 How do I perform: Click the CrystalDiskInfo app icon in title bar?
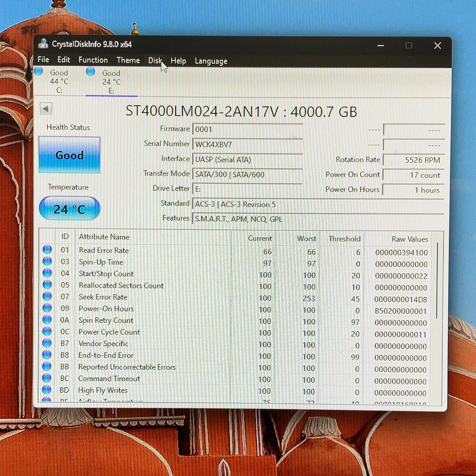coord(43,44)
